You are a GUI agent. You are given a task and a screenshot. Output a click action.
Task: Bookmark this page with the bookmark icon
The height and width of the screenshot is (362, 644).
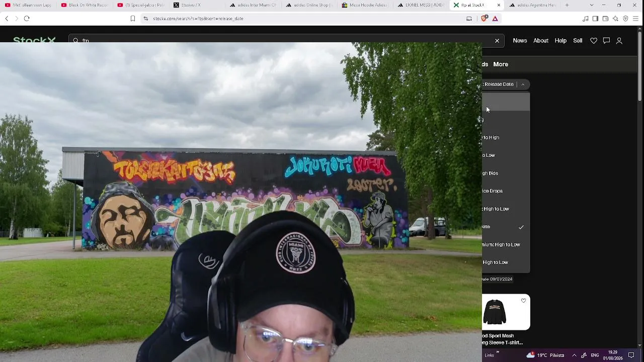pos(133,19)
